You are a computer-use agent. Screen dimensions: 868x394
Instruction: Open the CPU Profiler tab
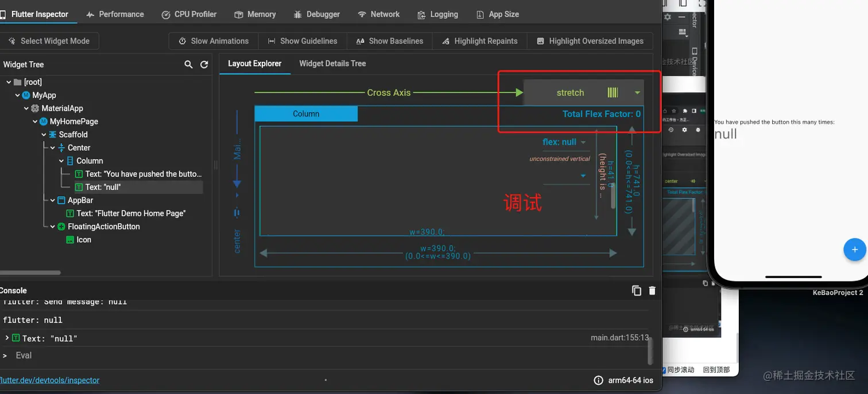(x=189, y=14)
